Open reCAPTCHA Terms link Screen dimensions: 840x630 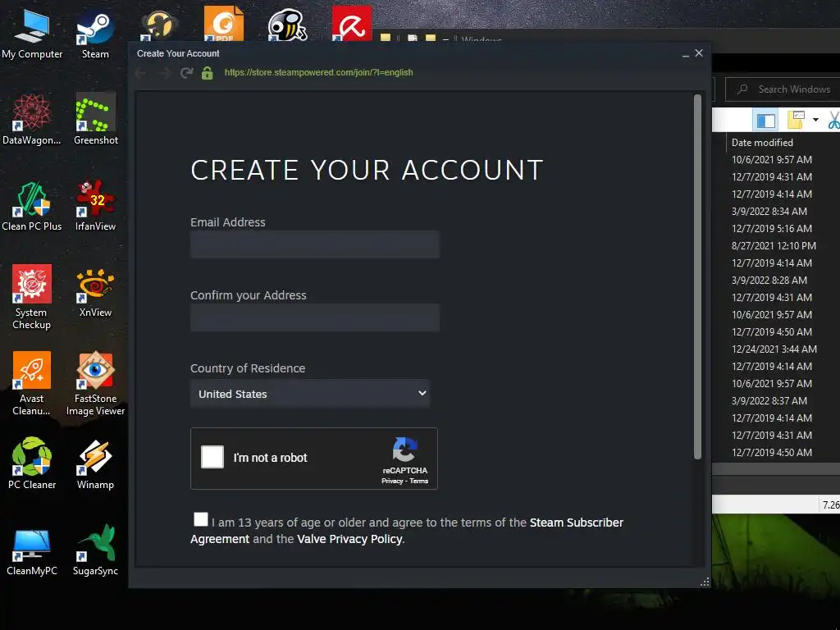[419, 481]
